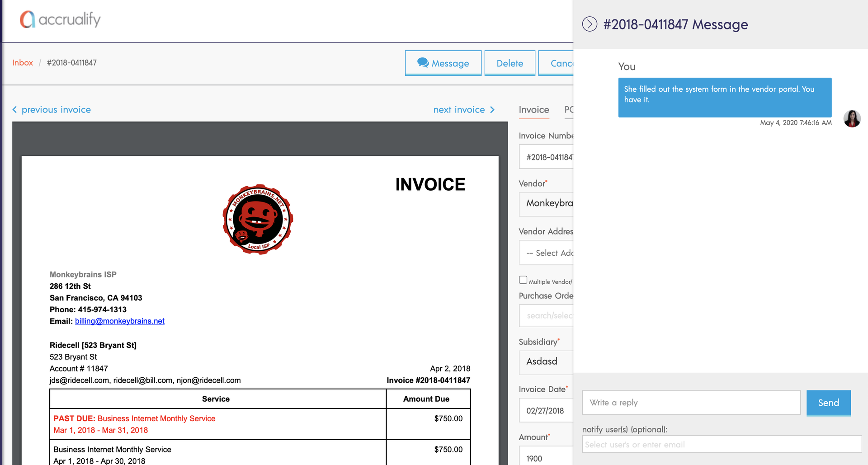The image size is (868, 465).
Task: Toggle the Multiple Vendor checkbox
Action: [x=523, y=280]
